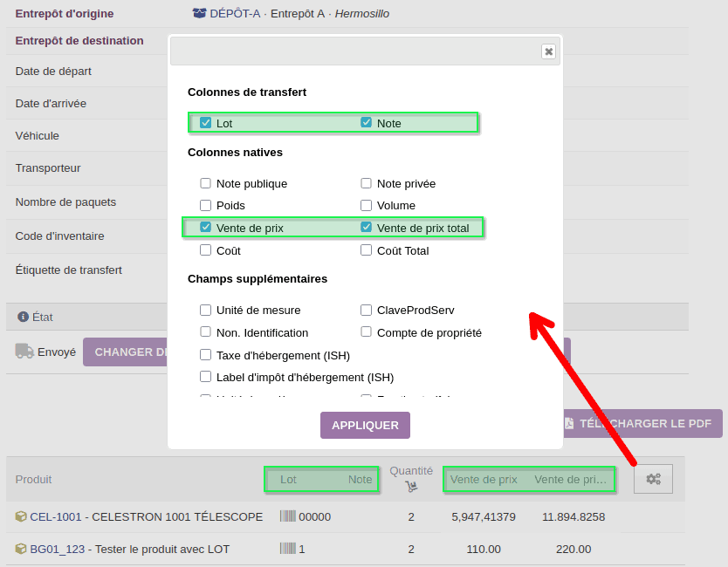Close the column selection dialog
The width and height of the screenshot is (728, 567).
(548, 51)
